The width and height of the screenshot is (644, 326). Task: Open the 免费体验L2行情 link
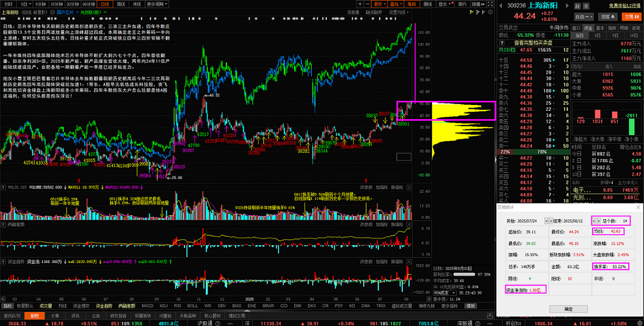(x=625, y=6)
